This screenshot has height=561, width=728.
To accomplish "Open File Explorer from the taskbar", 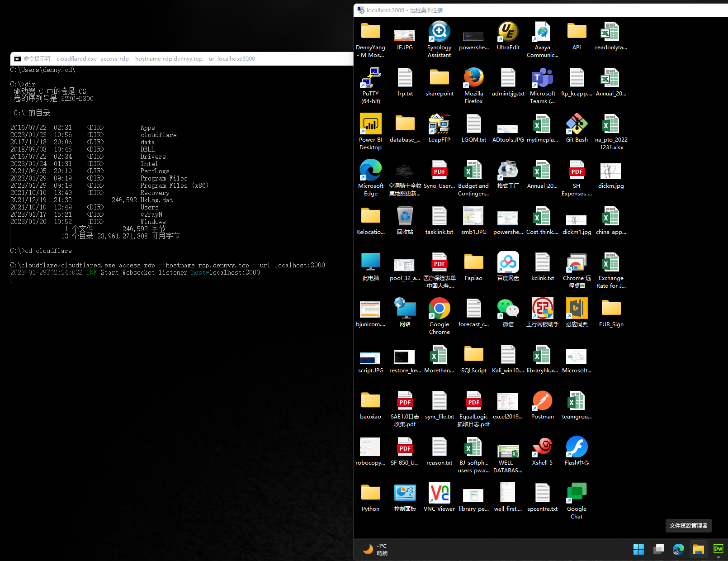I will point(698,549).
